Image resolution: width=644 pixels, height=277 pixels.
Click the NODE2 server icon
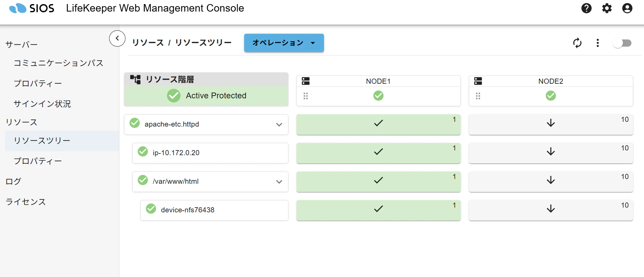(478, 81)
